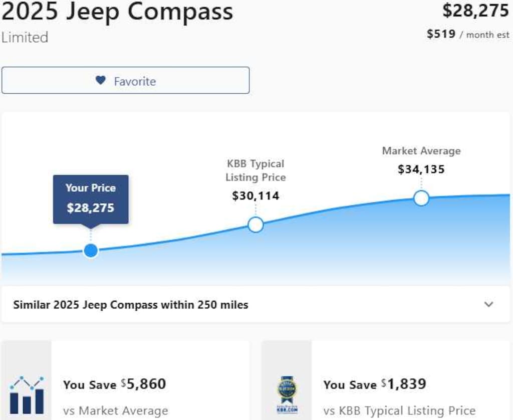Toggle Favorite for this vehicle

pyautogui.click(x=125, y=80)
